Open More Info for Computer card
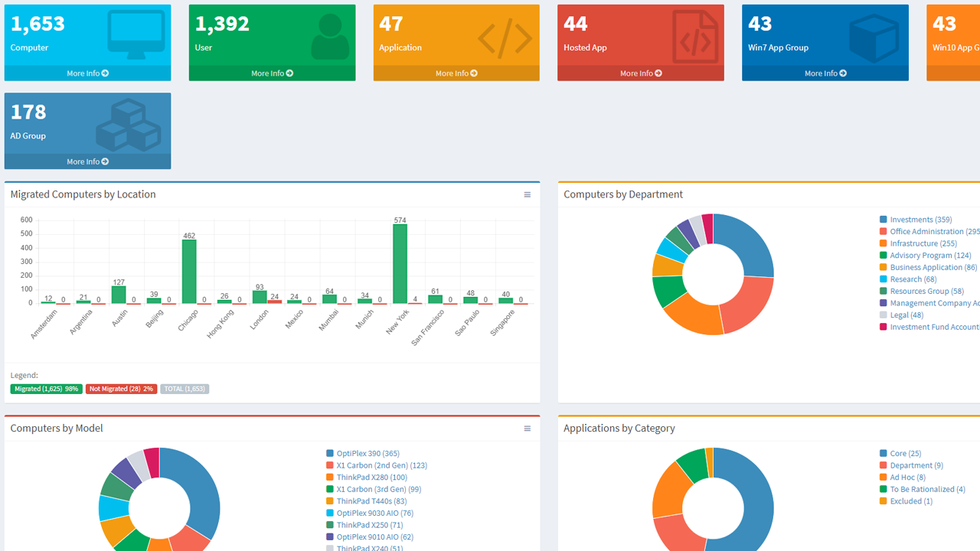980x551 pixels. 87,73
